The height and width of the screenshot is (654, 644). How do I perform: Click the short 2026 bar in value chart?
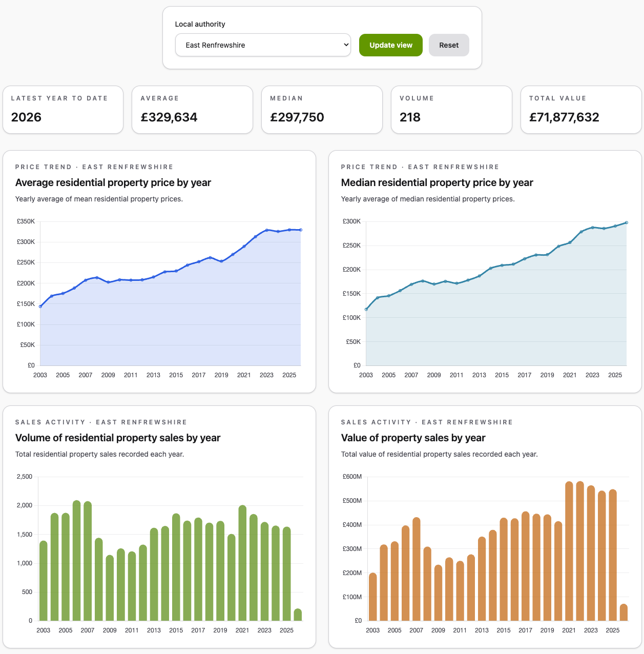pyautogui.click(x=624, y=612)
